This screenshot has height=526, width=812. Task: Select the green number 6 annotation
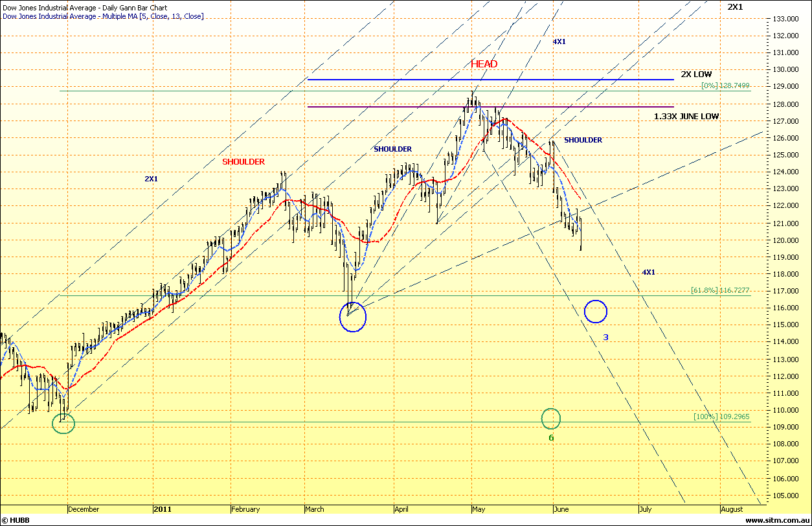pyautogui.click(x=551, y=438)
